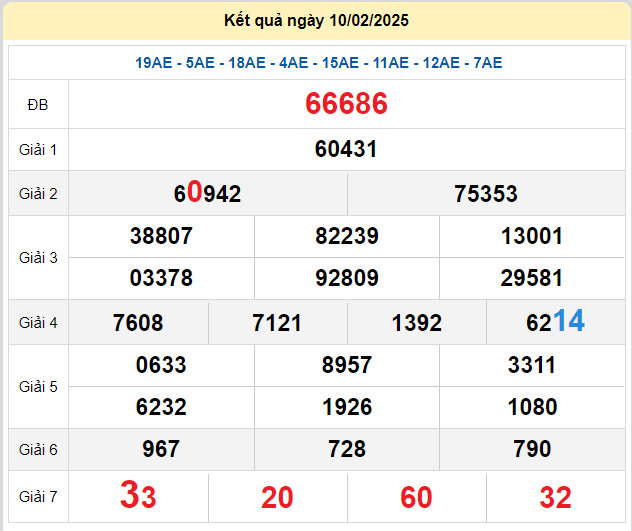This screenshot has height=531, width=632.
Task: Click the Giải 2 number 60942
Action: [x=207, y=192]
